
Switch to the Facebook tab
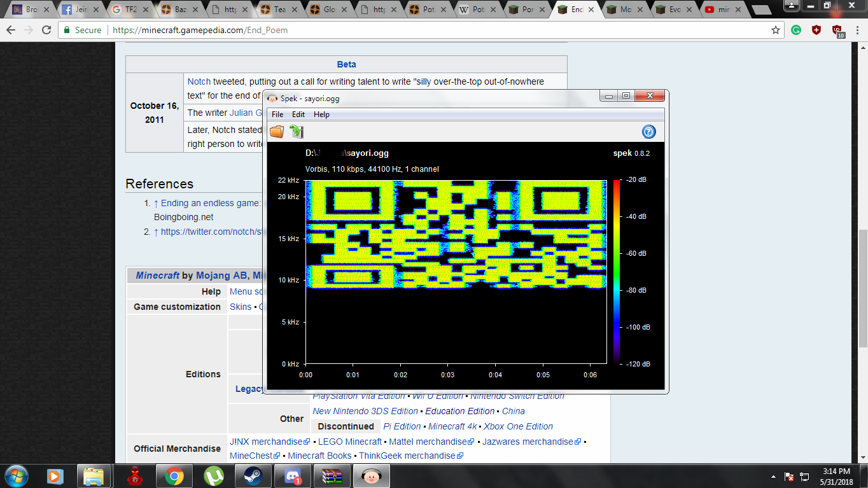coord(79,10)
